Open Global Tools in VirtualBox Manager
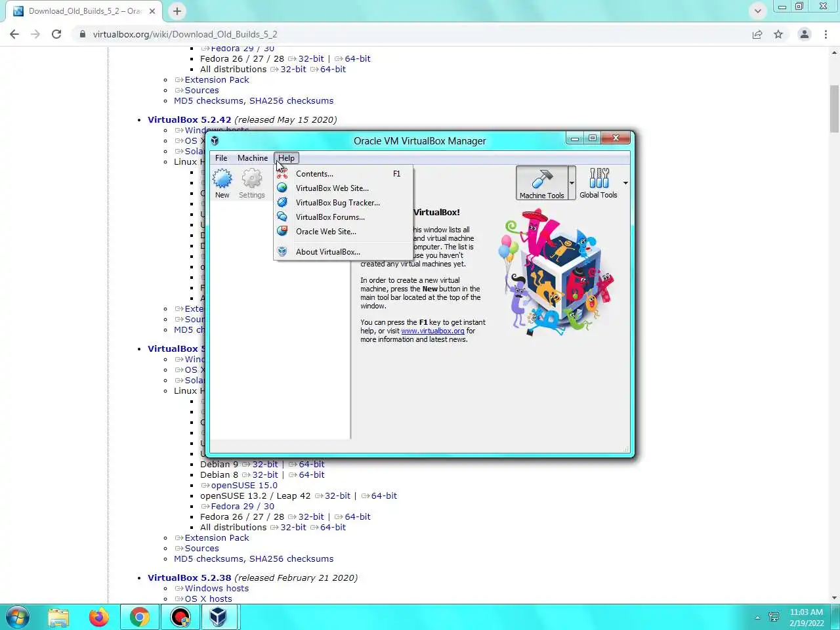 (598, 183)
